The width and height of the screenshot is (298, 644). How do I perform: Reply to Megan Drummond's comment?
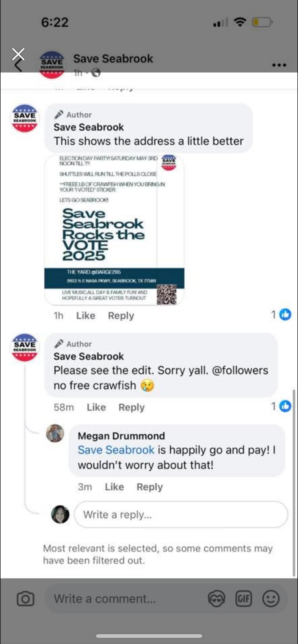(x=150, y=487)
